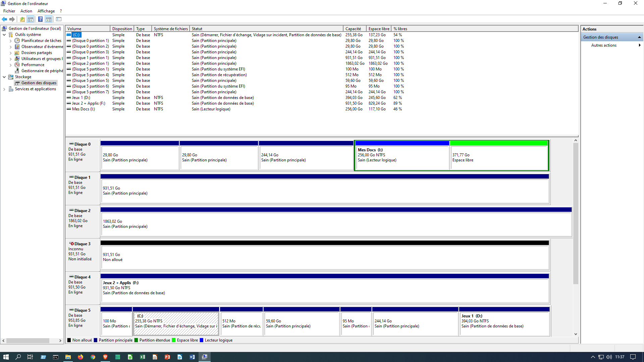Launch Excel from the taskbar

(x=143, y=357)
